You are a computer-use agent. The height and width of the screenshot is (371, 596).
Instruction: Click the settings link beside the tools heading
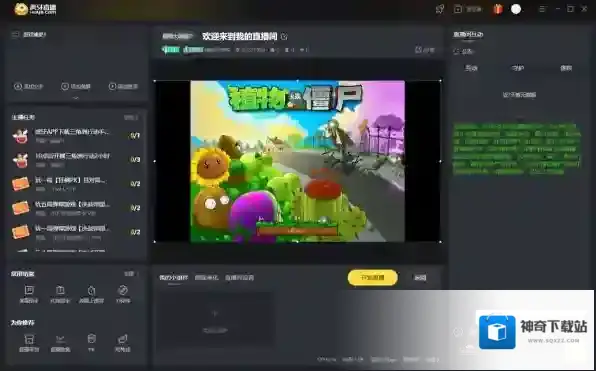pos(131,274)
